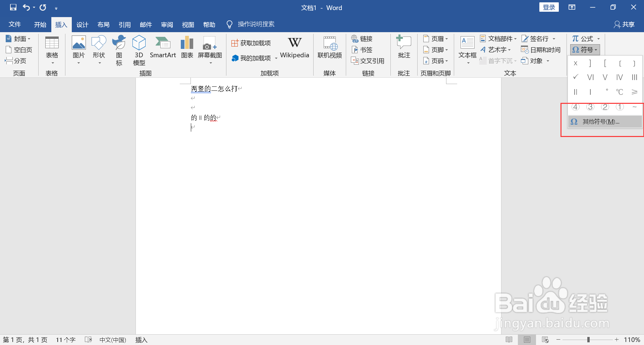Switch to the 审阅 ribbon tab
The width and height of the screenshot is (644, 345).
point(167,24)
